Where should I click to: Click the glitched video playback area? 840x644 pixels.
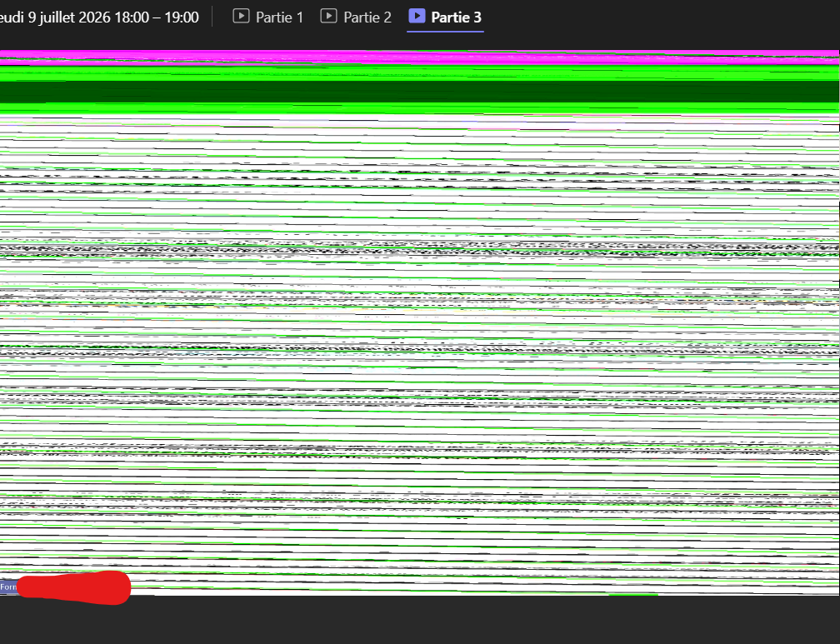coord(420,322)
